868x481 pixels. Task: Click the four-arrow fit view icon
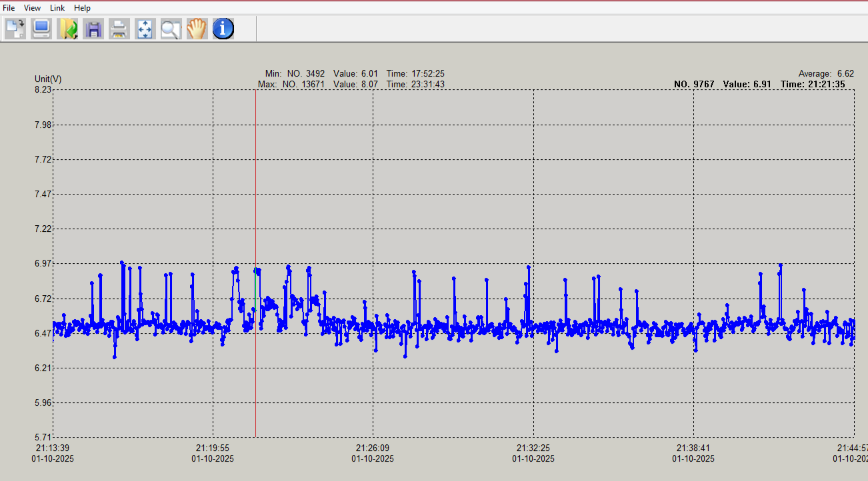coord(145,29)
